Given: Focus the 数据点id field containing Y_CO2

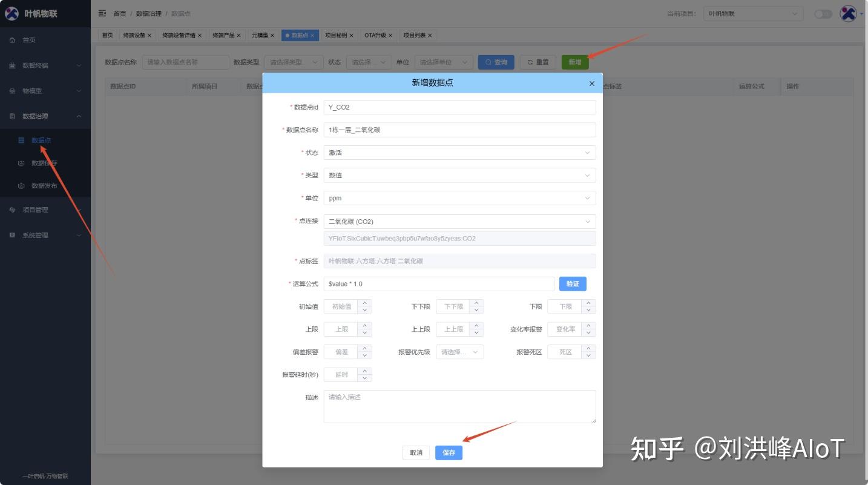Looking at the screenshot, I should tap(459, 107).
